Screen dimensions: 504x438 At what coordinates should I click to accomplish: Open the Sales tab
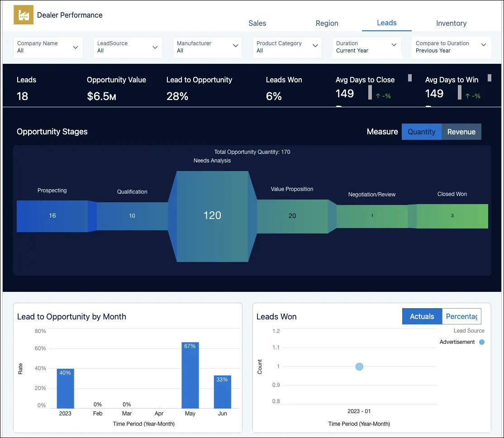257,23
